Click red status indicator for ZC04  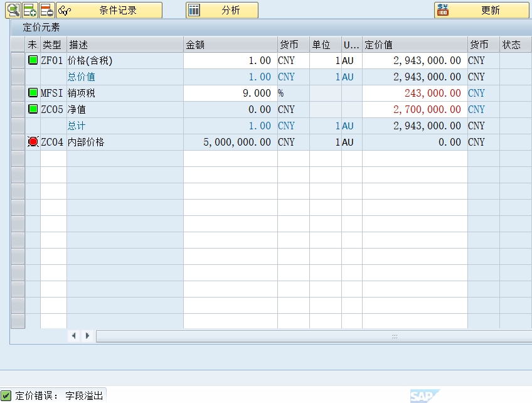click(x=33, y=142)
